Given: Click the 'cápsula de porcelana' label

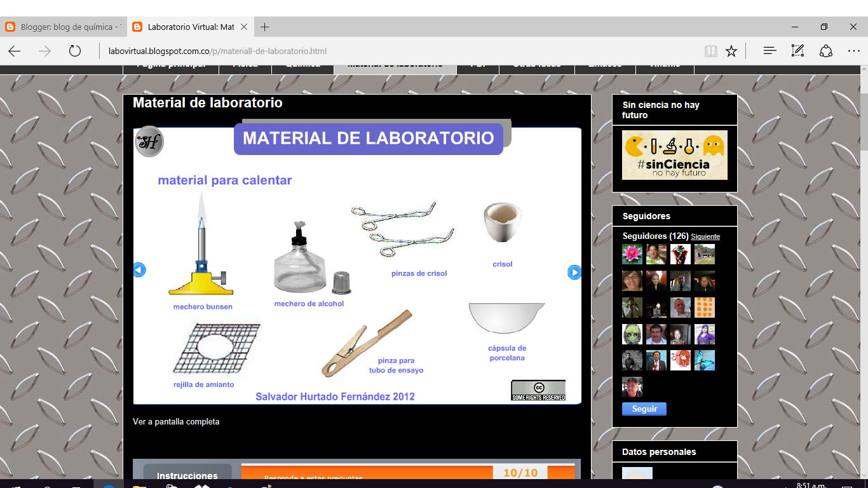Looking at the screenshot, I should pos(507,353).
